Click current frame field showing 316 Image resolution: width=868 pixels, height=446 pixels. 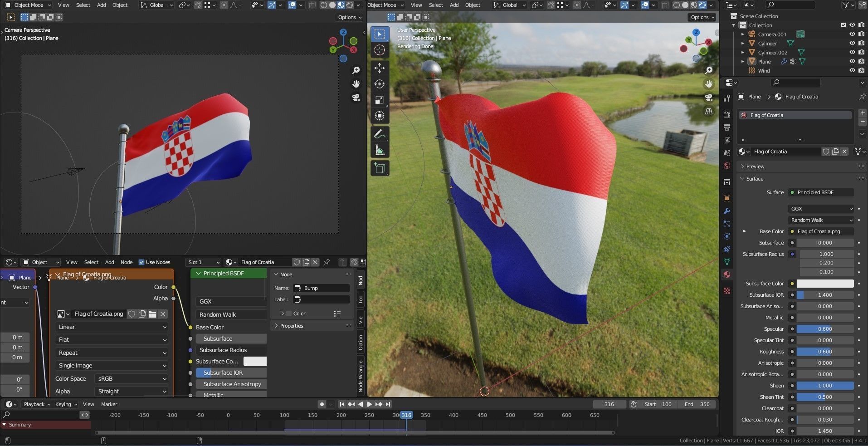pyautogui.click(x=609, y=404)
